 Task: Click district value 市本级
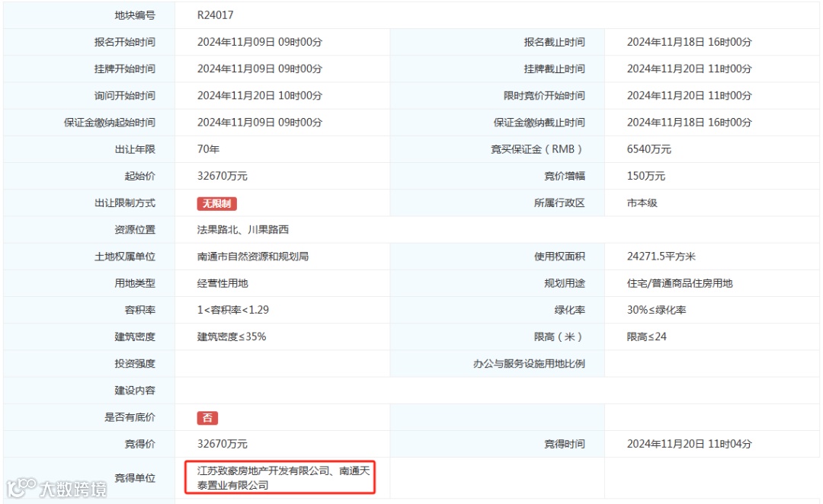click(642, 203)
